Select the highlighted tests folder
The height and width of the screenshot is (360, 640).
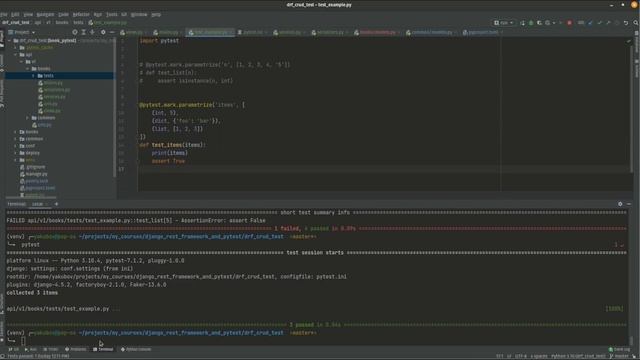click(60, 76)
